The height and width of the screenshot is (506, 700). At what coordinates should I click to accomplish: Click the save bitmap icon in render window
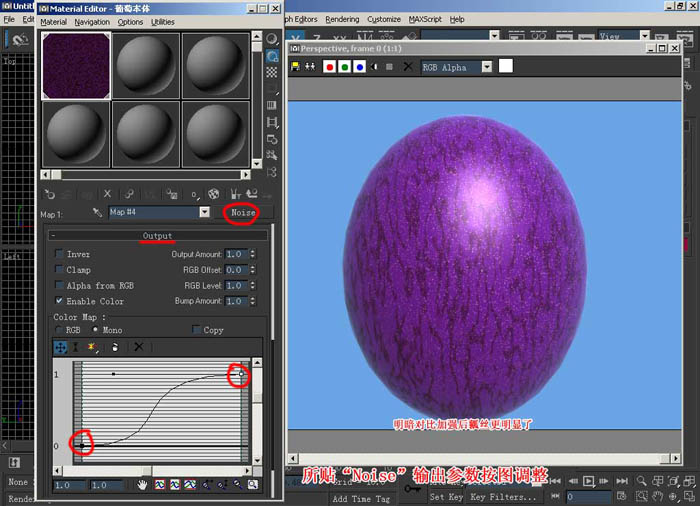[295, 67]
